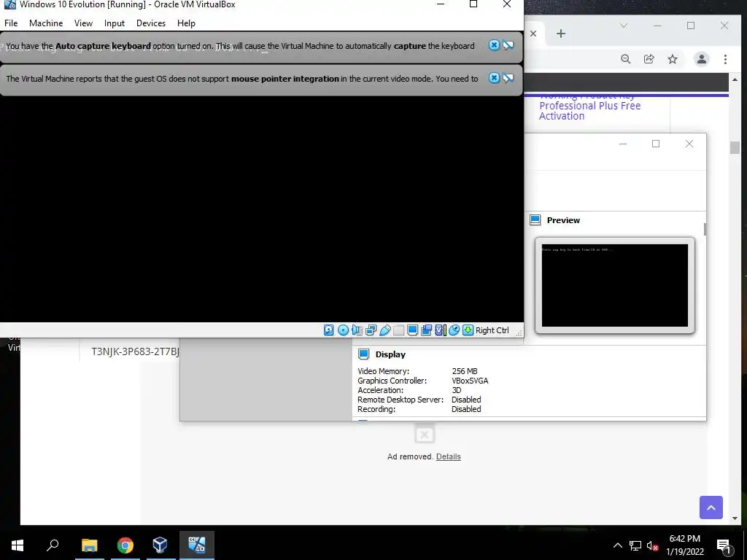Open a new Chrome tab with plus button
747x560 pixels.
(x=561, y=34)
